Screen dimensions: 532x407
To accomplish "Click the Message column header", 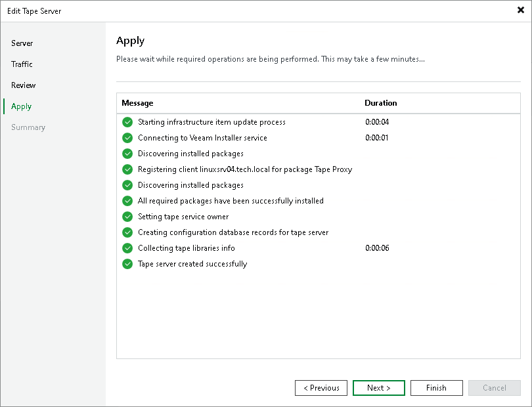I will (x=137, y=103).
